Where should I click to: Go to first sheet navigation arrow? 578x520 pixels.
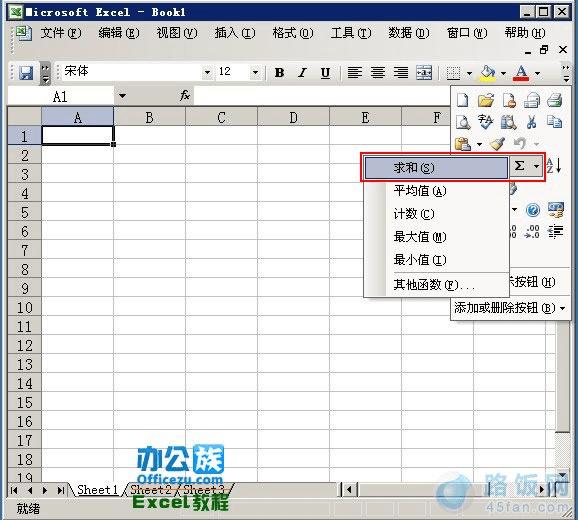(14, 490)
